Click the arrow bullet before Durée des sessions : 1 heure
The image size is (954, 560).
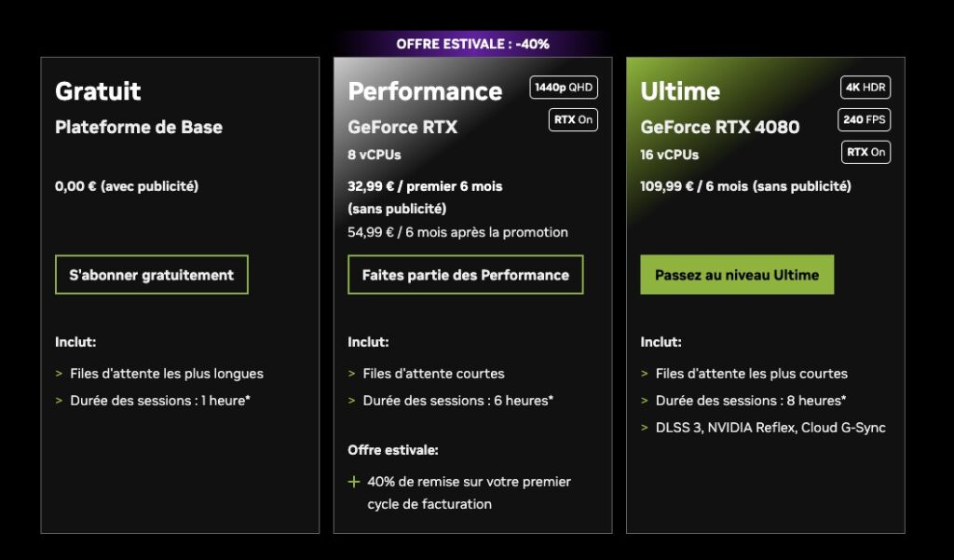coord(60,401)
